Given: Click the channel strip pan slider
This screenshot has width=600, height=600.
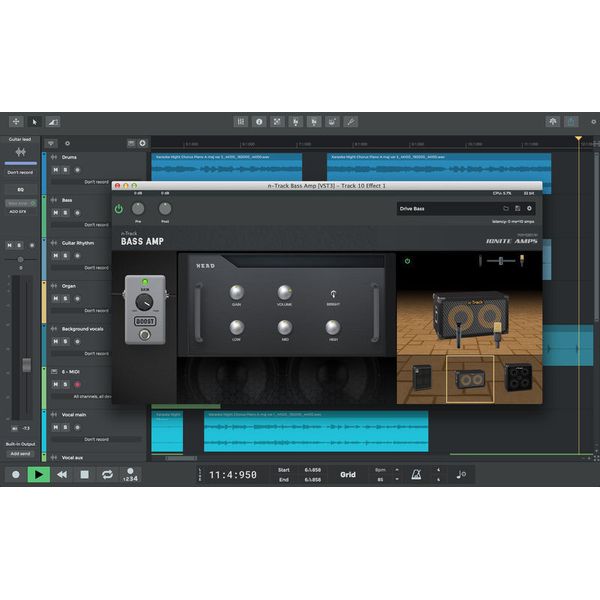Looking at the screenshot, I should click(x=20, y=259).
